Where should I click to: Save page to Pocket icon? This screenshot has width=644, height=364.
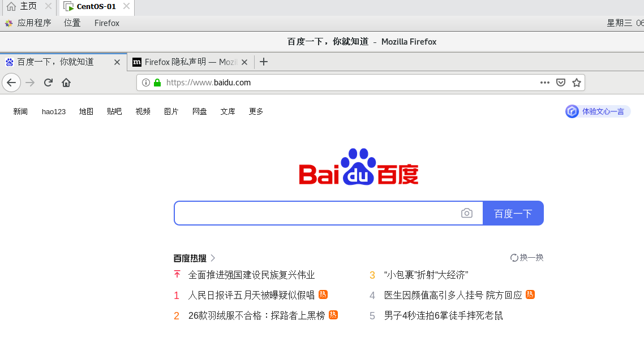(561, 83)
